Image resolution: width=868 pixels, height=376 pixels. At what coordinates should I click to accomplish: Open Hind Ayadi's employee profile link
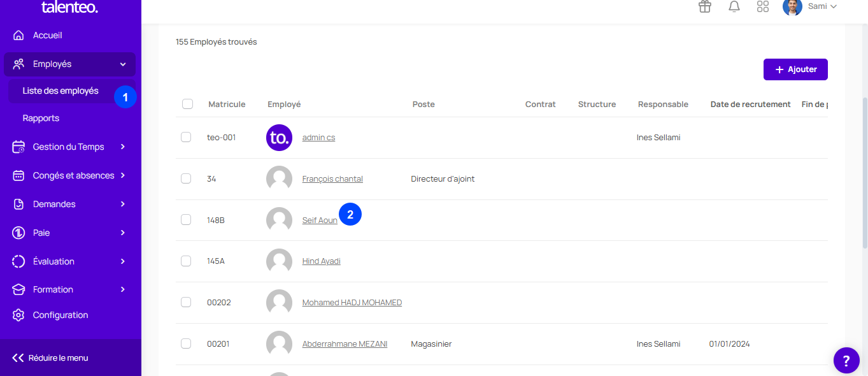point(321,261)
